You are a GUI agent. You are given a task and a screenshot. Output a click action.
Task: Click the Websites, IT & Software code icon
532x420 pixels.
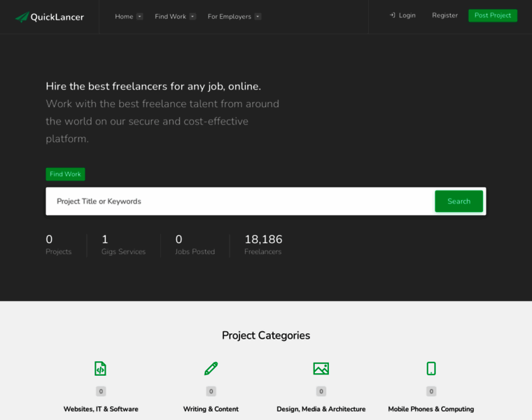point(101,368)
